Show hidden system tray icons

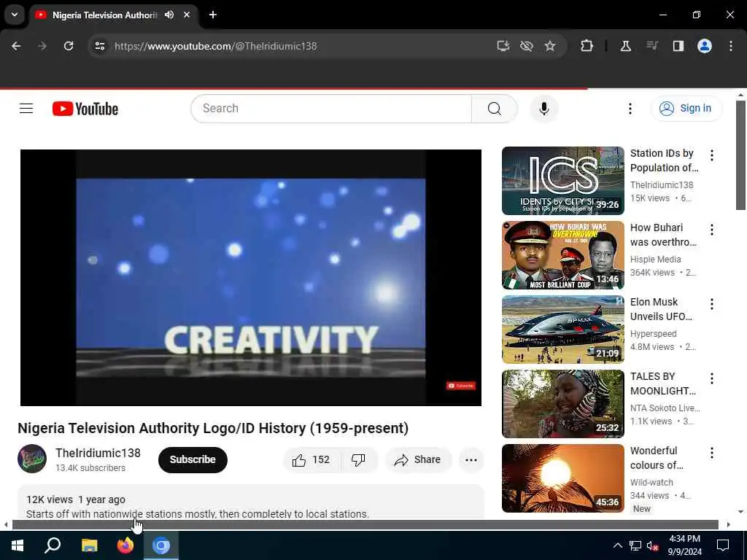617,545
